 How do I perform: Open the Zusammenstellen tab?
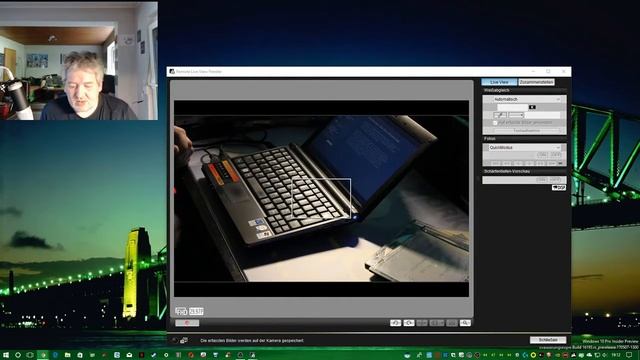pos(536,82)
